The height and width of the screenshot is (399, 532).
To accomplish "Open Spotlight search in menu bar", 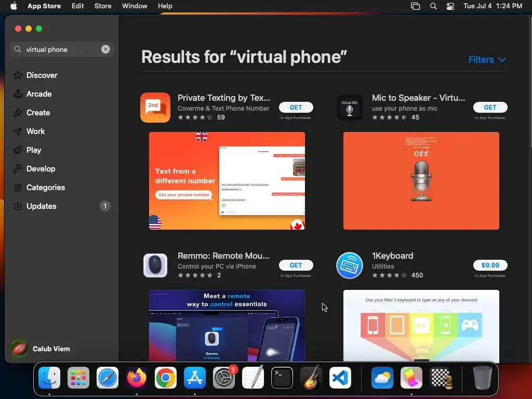I will coord(433,6).
